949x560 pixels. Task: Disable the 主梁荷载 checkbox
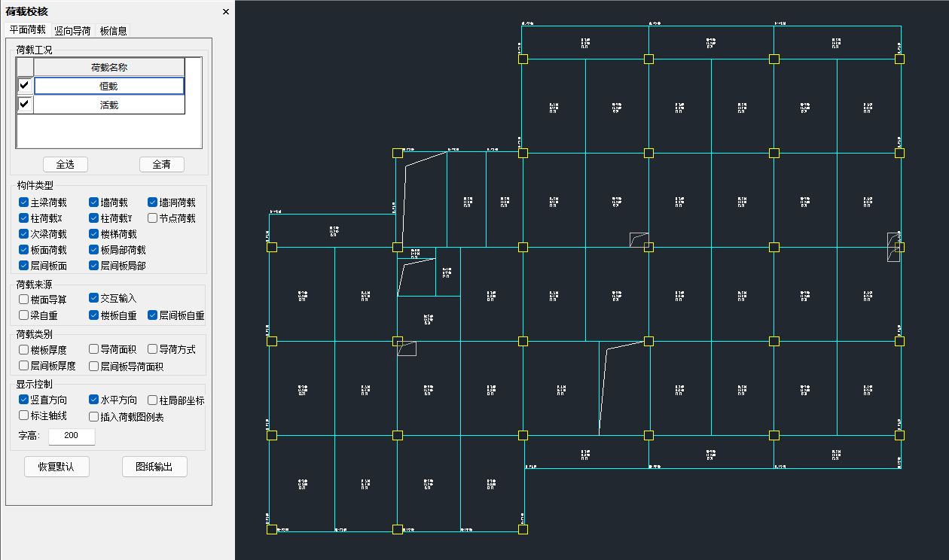click(24, 202)
